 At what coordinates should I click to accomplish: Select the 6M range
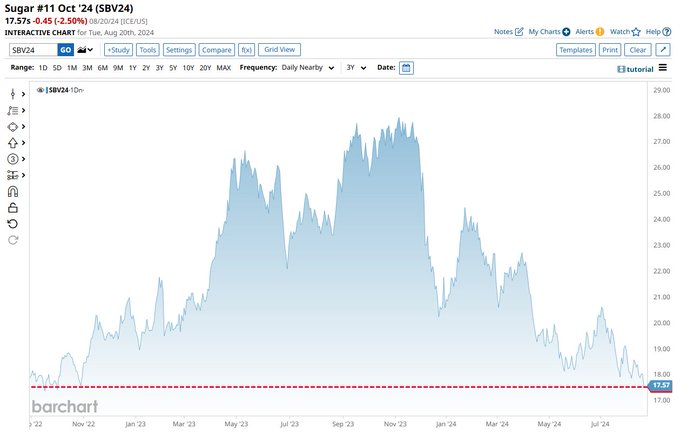click(x=102, y=68)
